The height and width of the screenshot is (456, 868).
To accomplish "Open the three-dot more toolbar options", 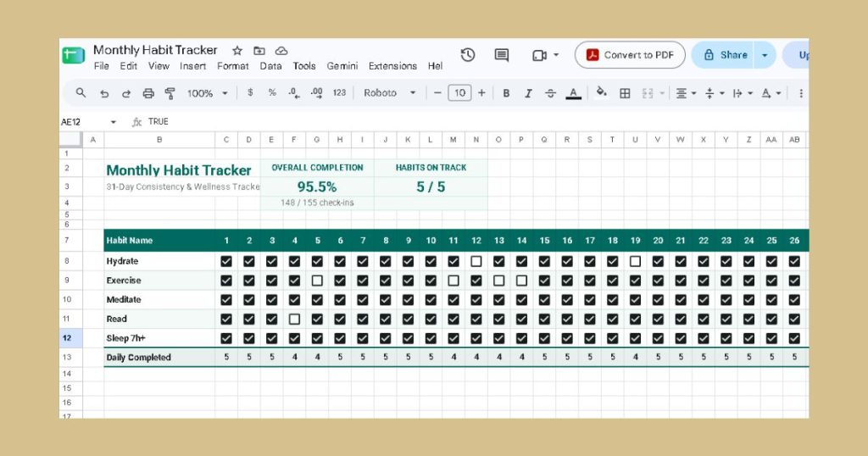I will [801, 93].
